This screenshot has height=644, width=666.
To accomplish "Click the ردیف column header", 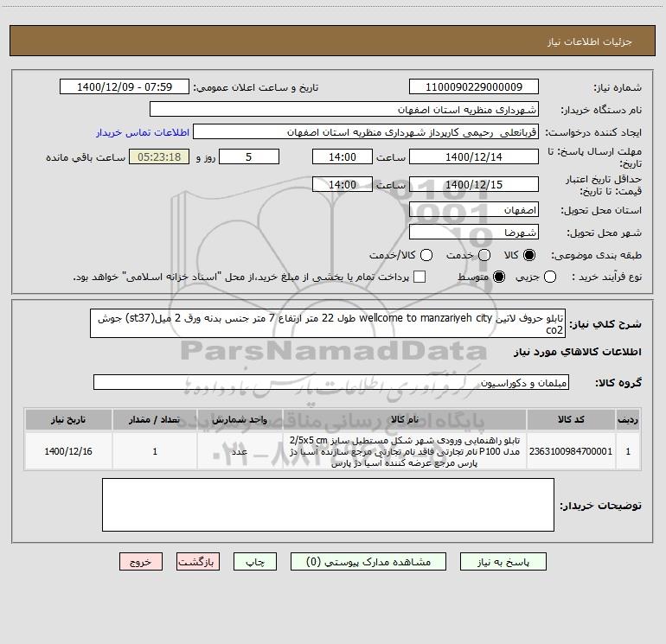I will [628, 419].
